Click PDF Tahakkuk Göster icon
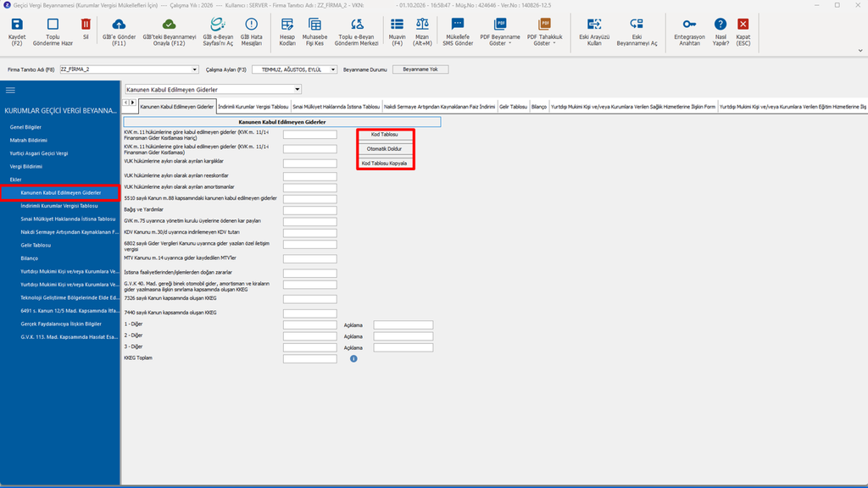 point(544,25)
